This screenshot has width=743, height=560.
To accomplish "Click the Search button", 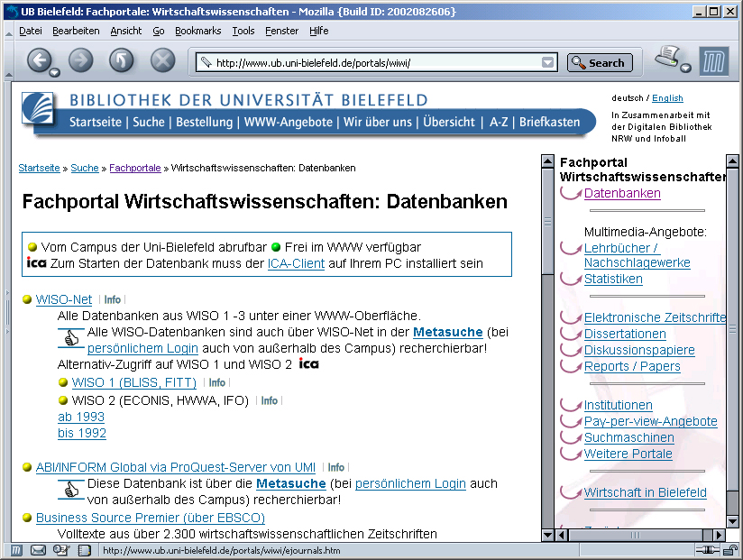I will [x=599, y=63].
